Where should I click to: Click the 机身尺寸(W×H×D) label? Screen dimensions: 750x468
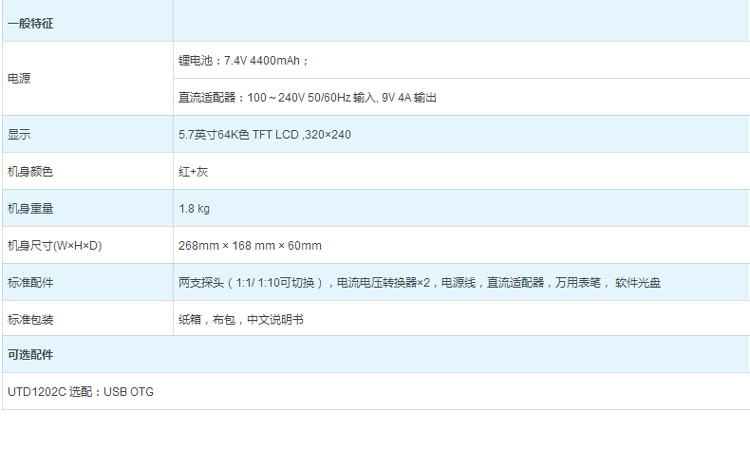tap(55, 246)
